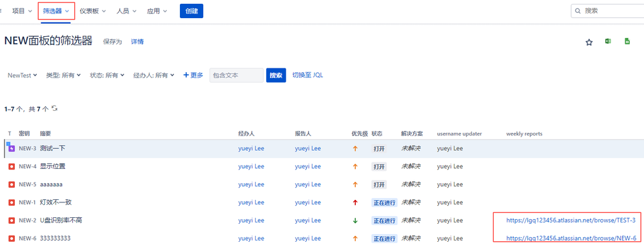Screen dimensions: 644x245
Task: Open assignee yueyi Lee on NEW-5
Action: (251, 184)
